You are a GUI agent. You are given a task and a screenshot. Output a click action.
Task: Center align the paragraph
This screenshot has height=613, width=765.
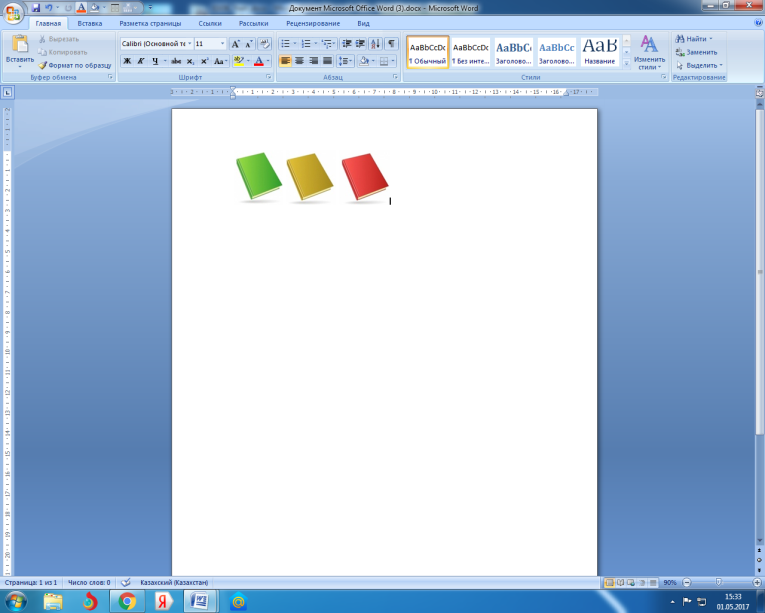(299, 61)
